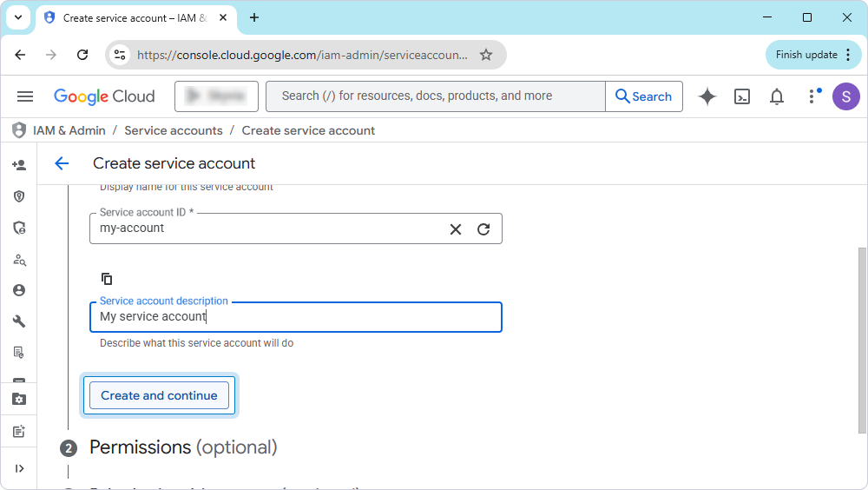Open the browser three-dot menu
Image resolution: width=868 pixels, height=490 pixels.
pos(849,55)
